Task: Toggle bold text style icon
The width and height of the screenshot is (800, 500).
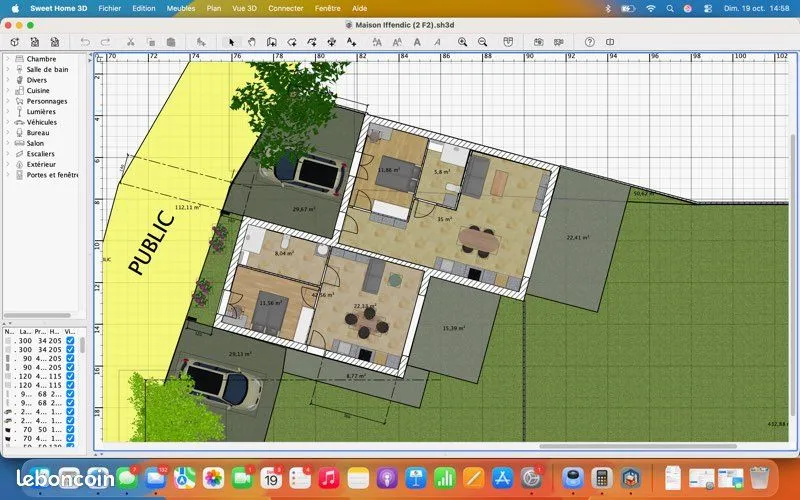Action: (417, 42)
